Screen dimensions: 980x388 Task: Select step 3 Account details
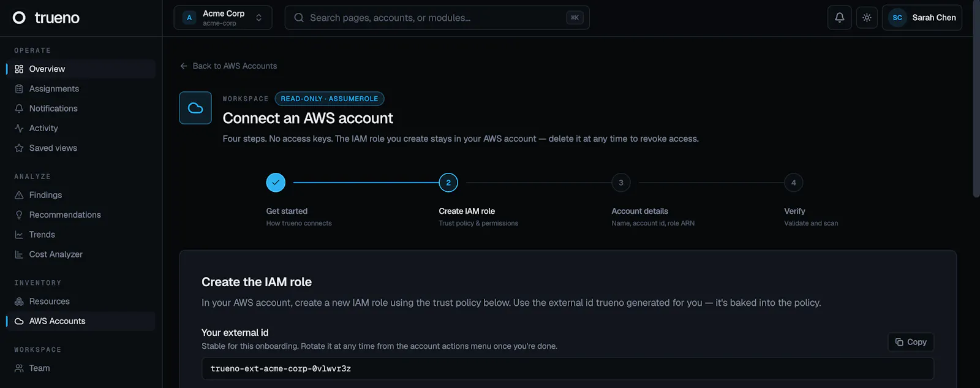pos(621,183)
